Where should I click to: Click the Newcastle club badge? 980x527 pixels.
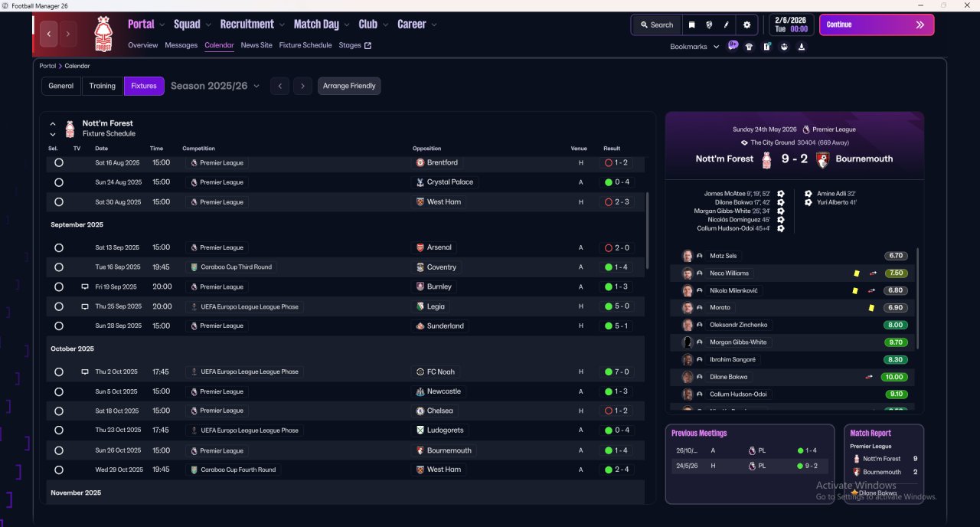[x=420, y=391]
